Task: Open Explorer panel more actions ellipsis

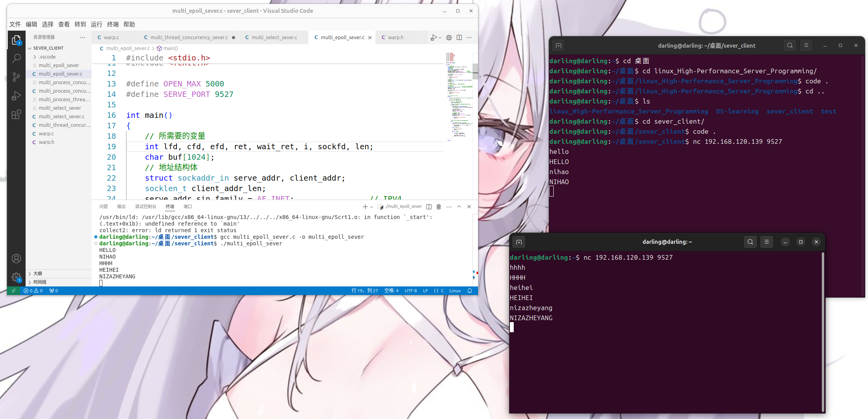Action: pyautogui.click(x=83, y=38)
